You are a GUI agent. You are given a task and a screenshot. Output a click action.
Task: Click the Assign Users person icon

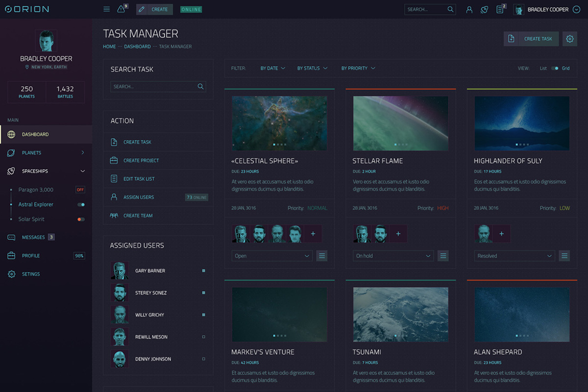114,197
